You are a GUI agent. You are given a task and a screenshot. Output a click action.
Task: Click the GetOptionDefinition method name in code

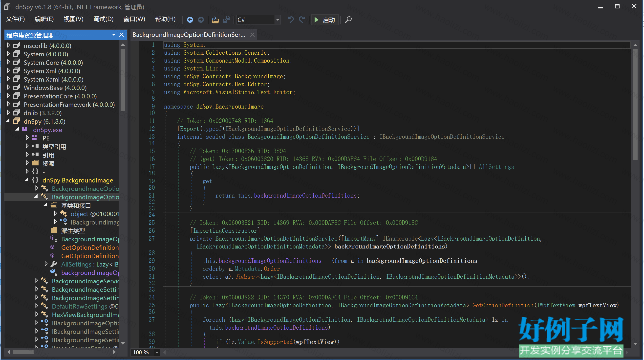pos(503,305)
